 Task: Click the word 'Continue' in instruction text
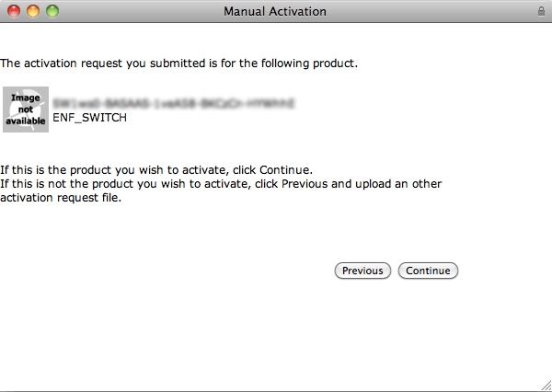coord(284,170)
